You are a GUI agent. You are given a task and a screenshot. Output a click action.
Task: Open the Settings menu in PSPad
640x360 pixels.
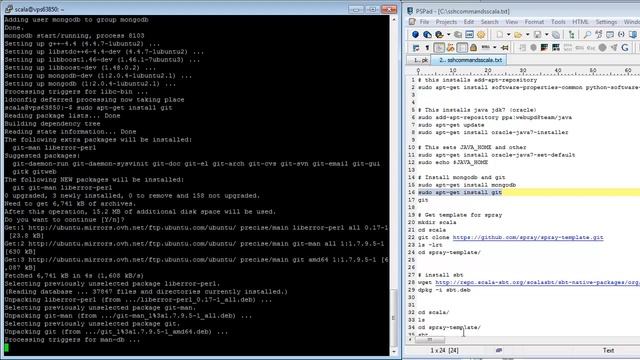click(606, 22)
